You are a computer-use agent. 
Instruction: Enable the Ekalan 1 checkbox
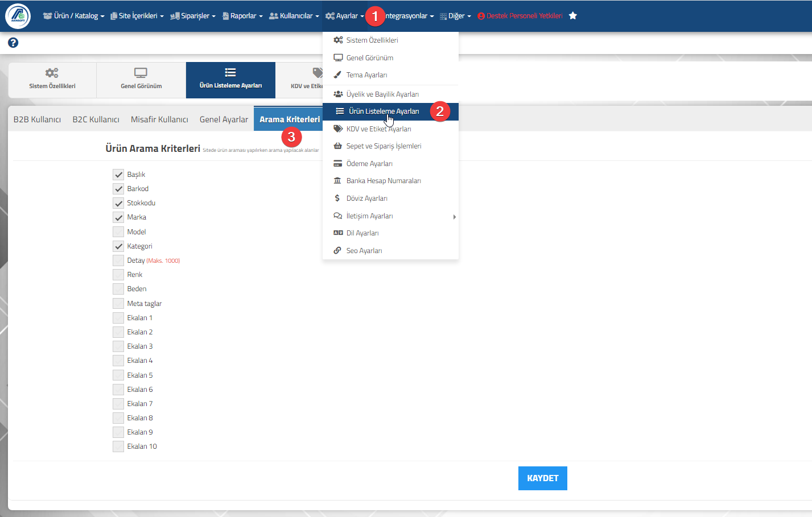[x=118, y=318]
